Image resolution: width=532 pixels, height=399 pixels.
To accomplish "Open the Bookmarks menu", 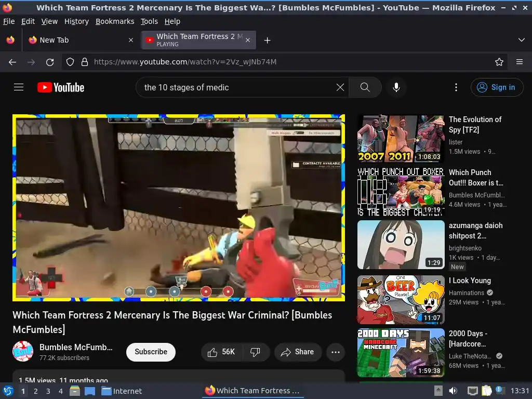I will (x=115, y=21).
